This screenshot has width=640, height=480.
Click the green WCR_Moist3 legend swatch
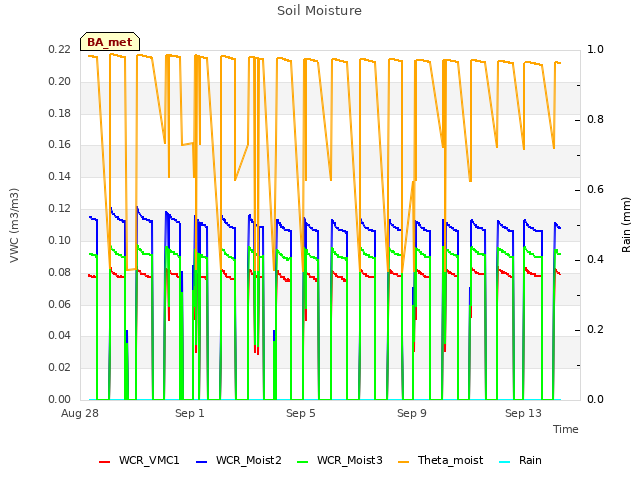pyautogui.click(x=302, y=462)
